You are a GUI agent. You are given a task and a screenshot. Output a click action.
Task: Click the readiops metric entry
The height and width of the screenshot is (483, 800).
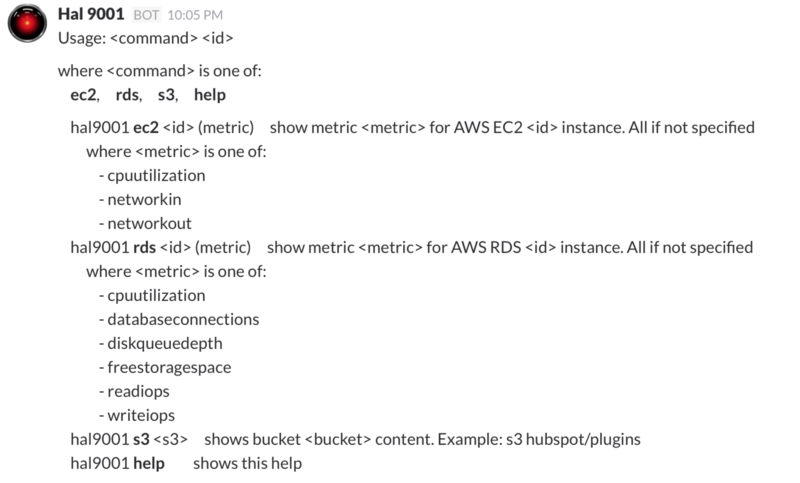coord(134,391)
